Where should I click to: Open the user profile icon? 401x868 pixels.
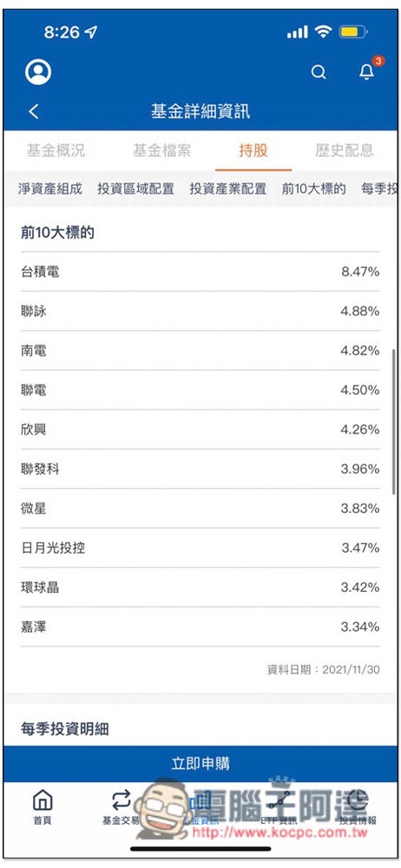tap(38, 72)
